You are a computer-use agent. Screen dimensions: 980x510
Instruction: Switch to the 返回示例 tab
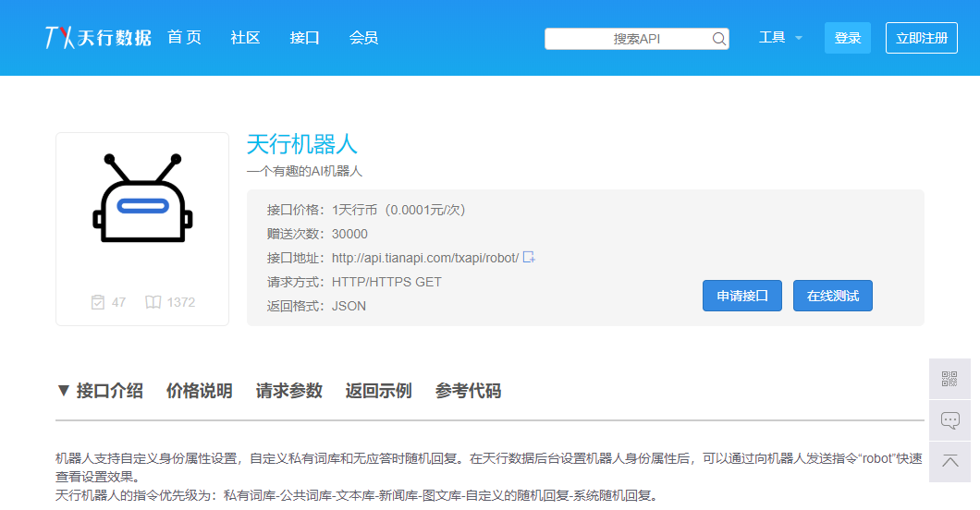[x=378, y=391]
